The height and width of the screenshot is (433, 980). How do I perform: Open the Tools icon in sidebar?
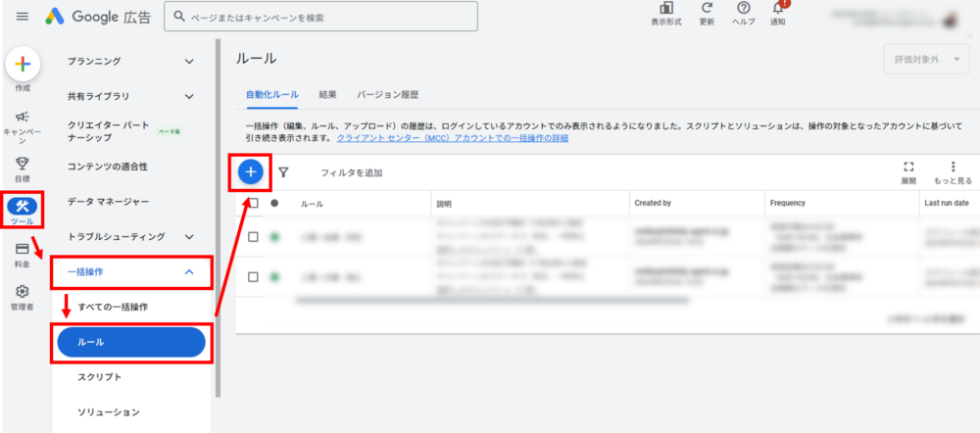(x=23, y=206)
